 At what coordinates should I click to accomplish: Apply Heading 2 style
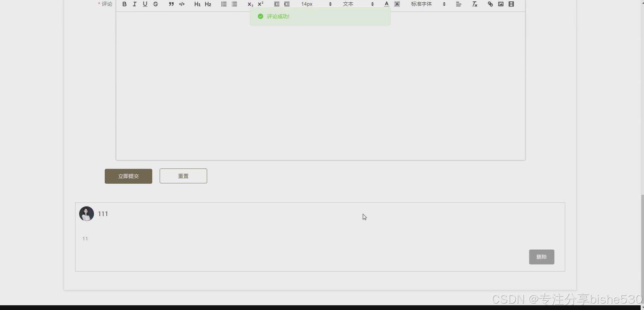click(x=208, y=4)
